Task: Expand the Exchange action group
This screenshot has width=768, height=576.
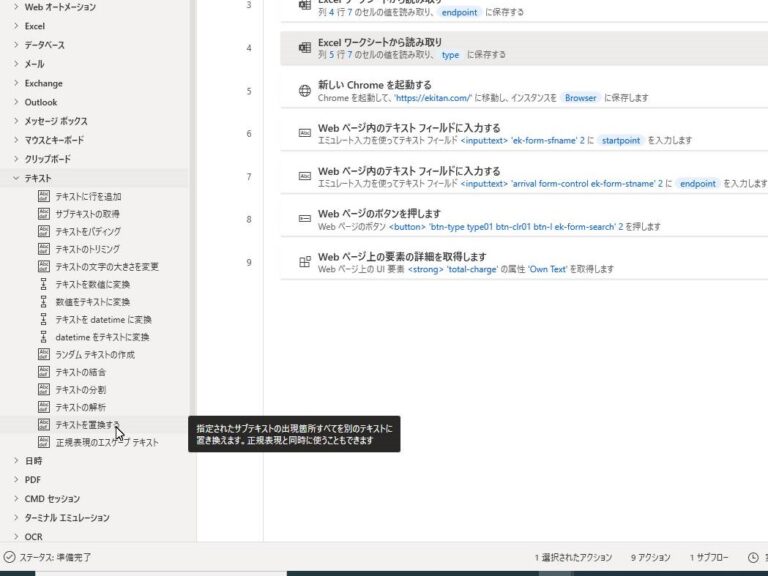Action: pos(16,83)
